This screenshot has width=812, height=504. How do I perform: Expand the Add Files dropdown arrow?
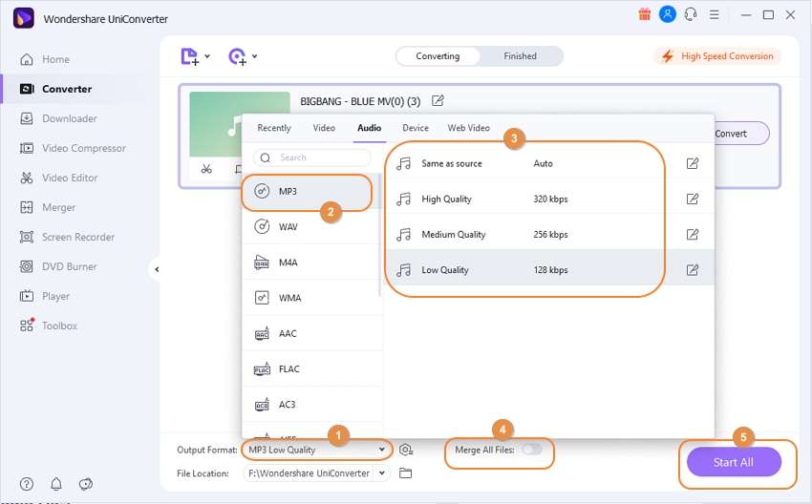207,56
